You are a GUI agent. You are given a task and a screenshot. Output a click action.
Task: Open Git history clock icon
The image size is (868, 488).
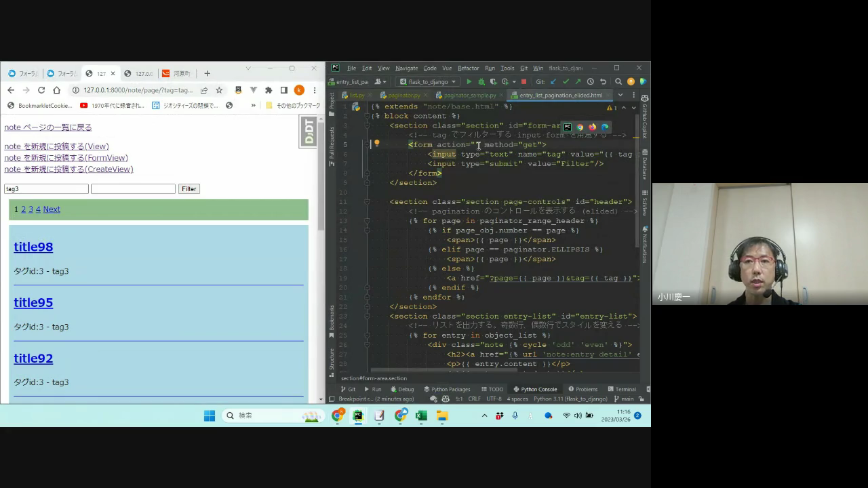coord(590,82)
